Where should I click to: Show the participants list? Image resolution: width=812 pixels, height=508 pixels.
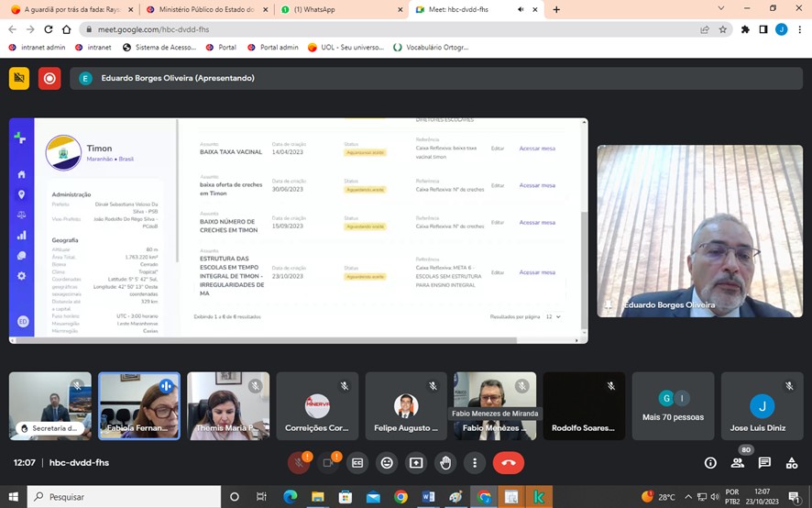pyautogui.click(x=737, y=463)
